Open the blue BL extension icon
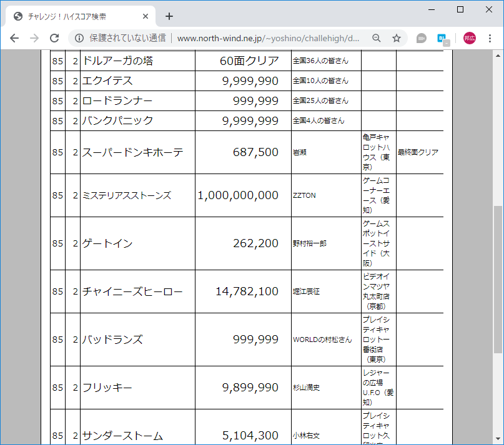The image size is (504, 445). click(443, 39)
